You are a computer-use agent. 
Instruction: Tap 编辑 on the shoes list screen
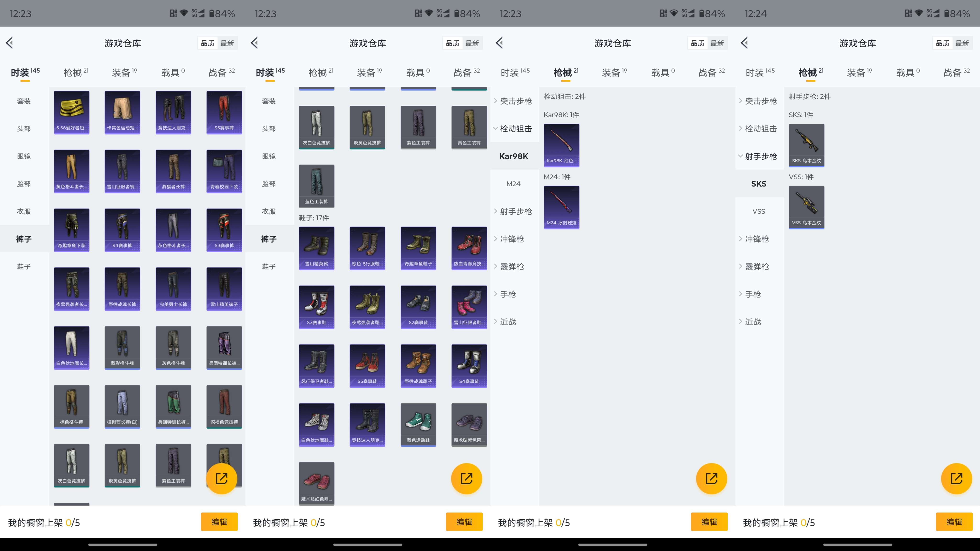point(464,522)
